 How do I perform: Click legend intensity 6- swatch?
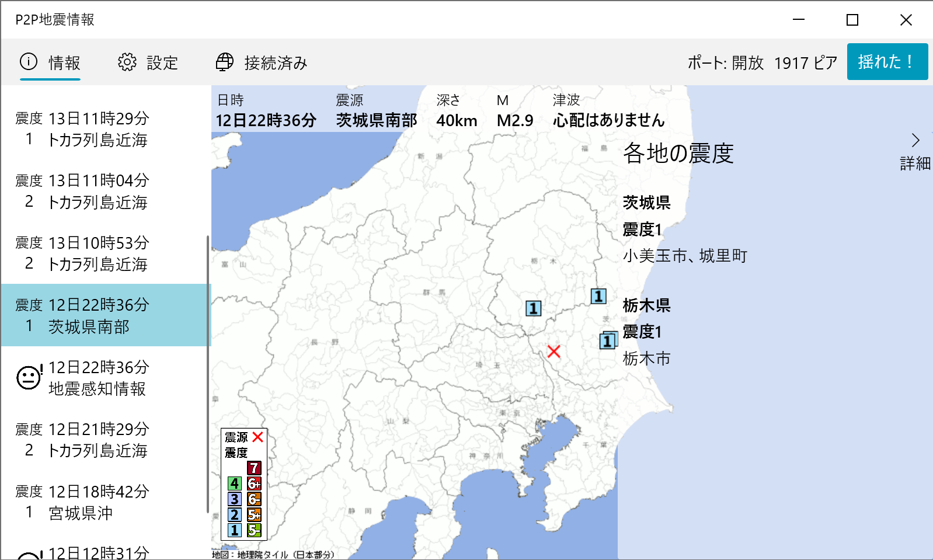tap(254, 499)
